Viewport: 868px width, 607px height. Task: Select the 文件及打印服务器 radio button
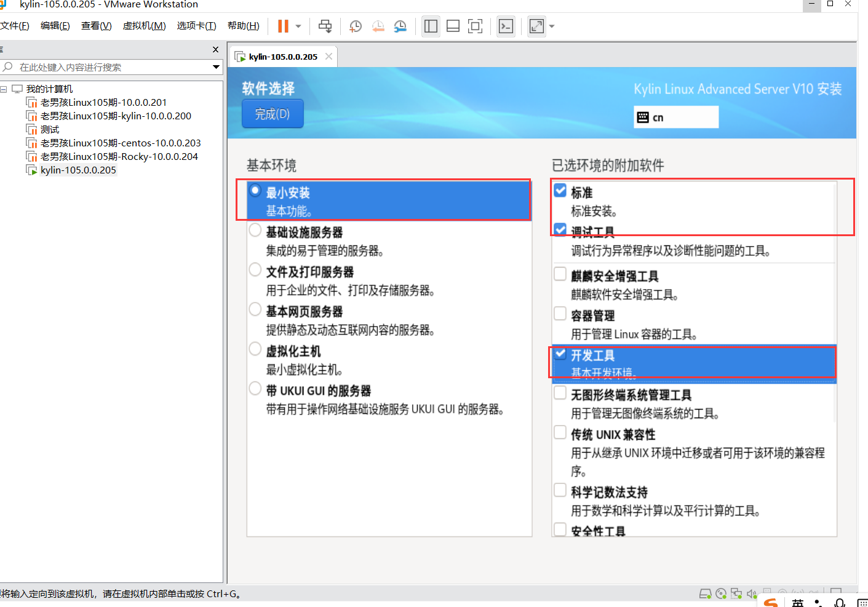tap(255, 270)
